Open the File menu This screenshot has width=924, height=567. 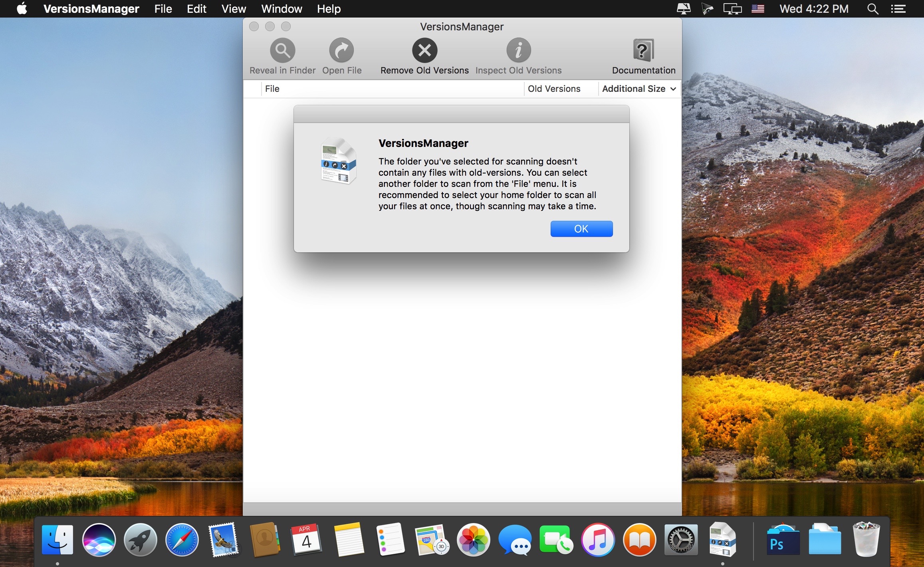click(163, 9)
